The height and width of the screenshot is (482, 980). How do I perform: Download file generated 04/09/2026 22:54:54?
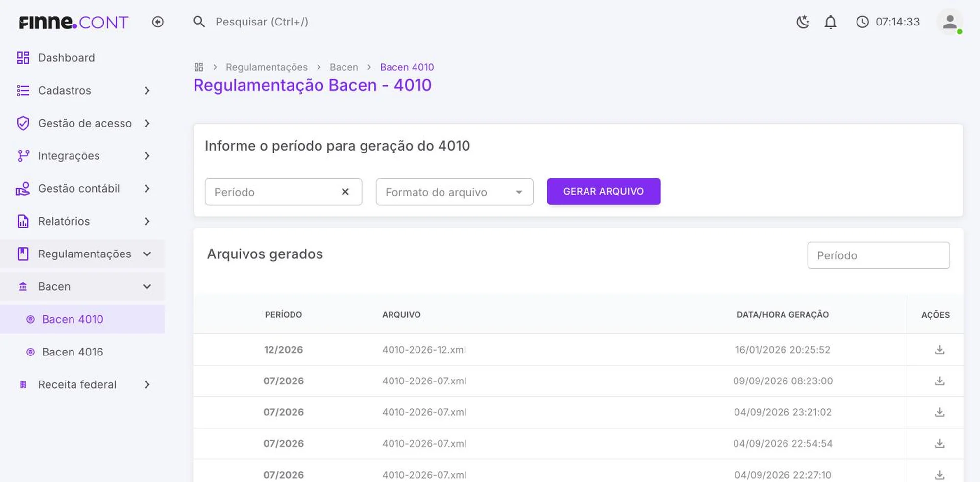click(939, 444)
